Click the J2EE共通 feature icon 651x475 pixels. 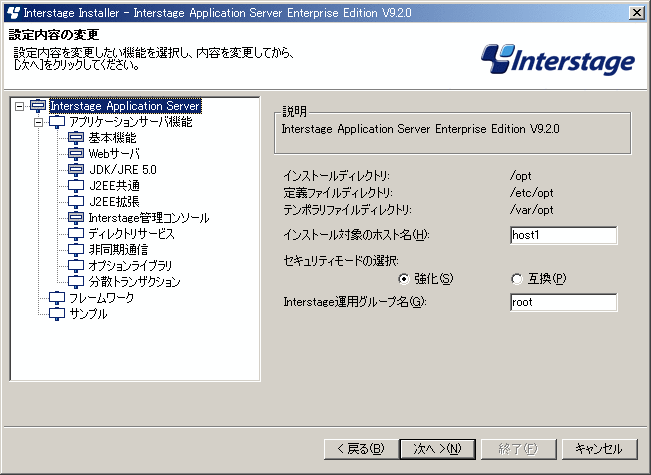(76, 186)
